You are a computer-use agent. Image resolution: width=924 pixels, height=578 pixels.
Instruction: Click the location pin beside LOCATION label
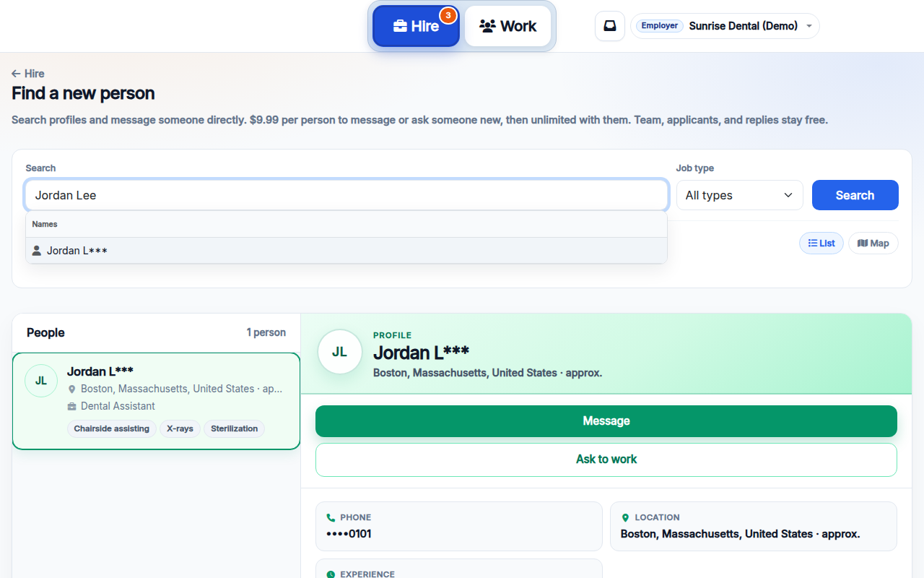point(625,517)
